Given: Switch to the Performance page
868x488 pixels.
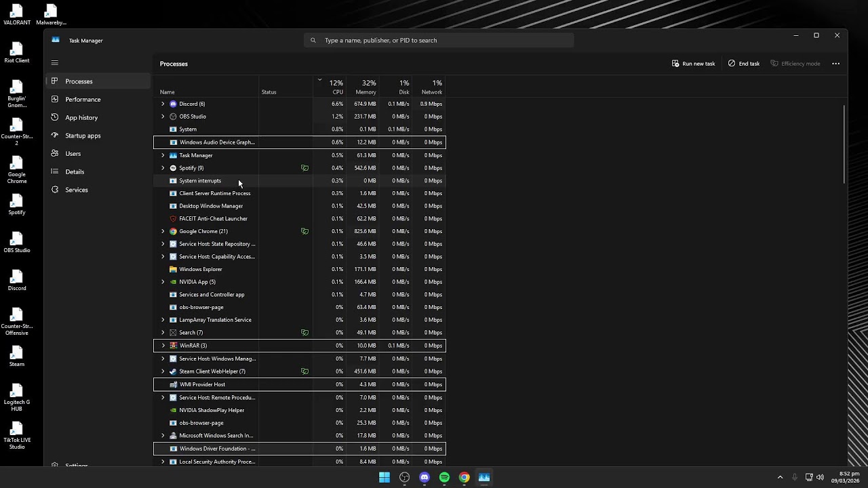Looking at the screenshot, I should click(x=98, y=100).
